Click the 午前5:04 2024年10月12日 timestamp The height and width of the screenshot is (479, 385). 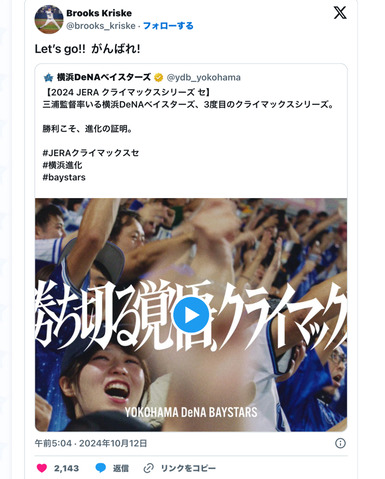pyautogui.click(x=91, y=443)
